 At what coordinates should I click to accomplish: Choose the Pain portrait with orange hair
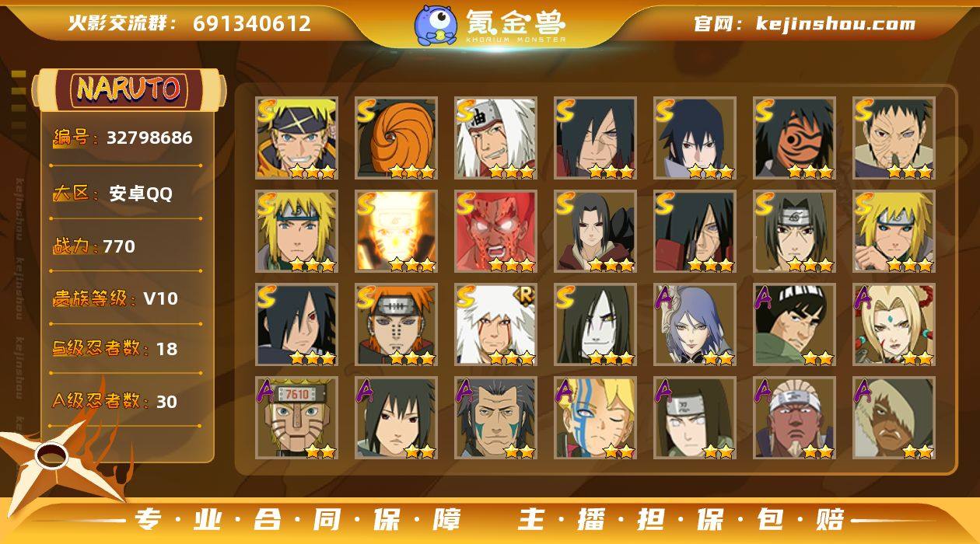[x=397, y=325]
